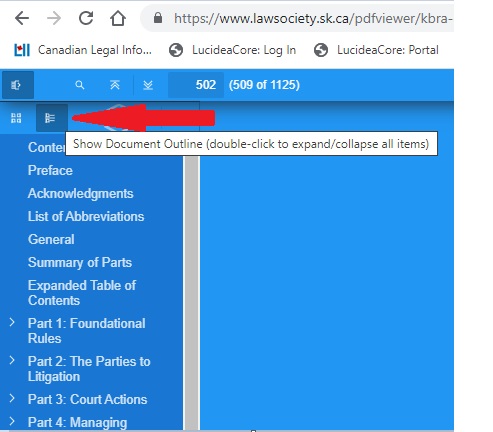Toggle the sidebar panel button
Viewport: 493px width, 432px height.
[17, 85]
